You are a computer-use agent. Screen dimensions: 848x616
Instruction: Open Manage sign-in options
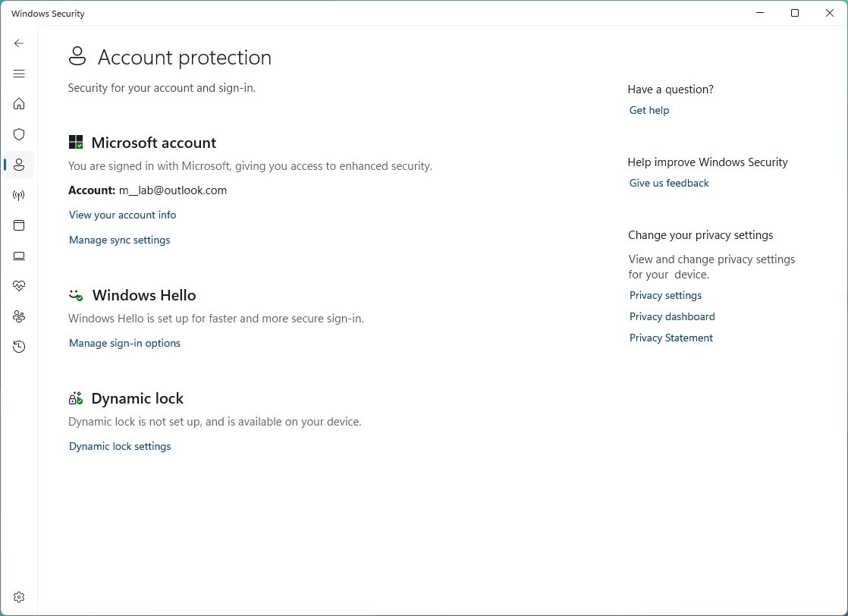point(124,343)
